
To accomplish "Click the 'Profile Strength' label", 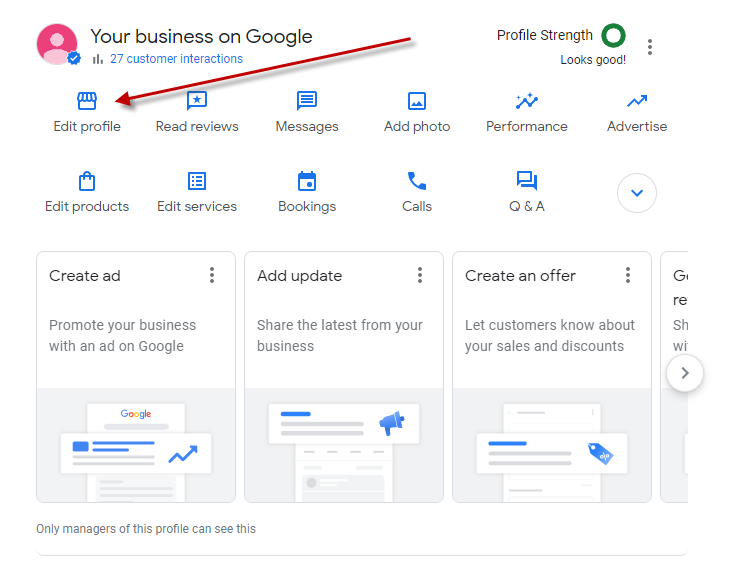I will [x=545, y=35].
